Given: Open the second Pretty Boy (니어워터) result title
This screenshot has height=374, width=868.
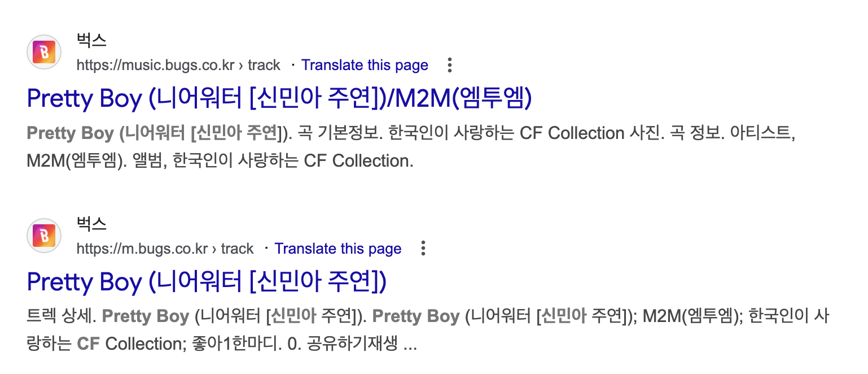Looking at the screenshot, I should click(x=207, y=282).
